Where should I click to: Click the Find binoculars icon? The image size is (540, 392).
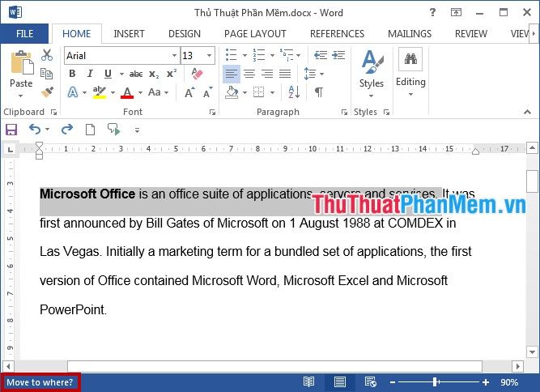click(x=410, y=59)
